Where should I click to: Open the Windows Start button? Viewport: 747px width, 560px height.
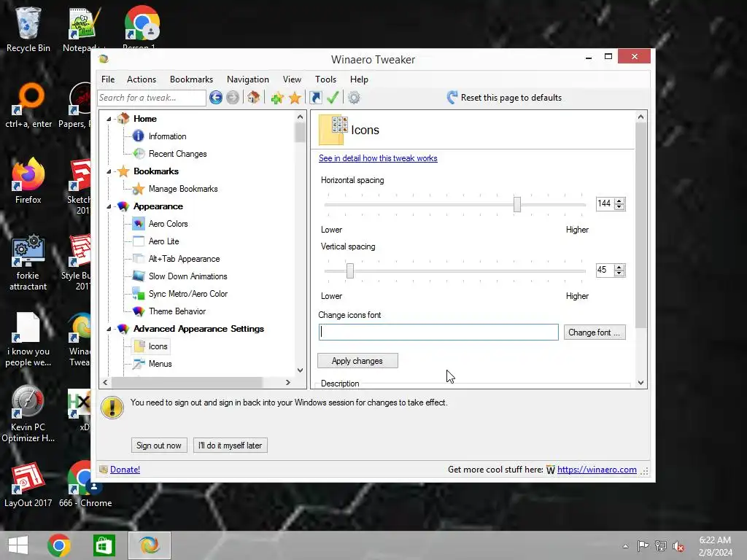point(18,545)
